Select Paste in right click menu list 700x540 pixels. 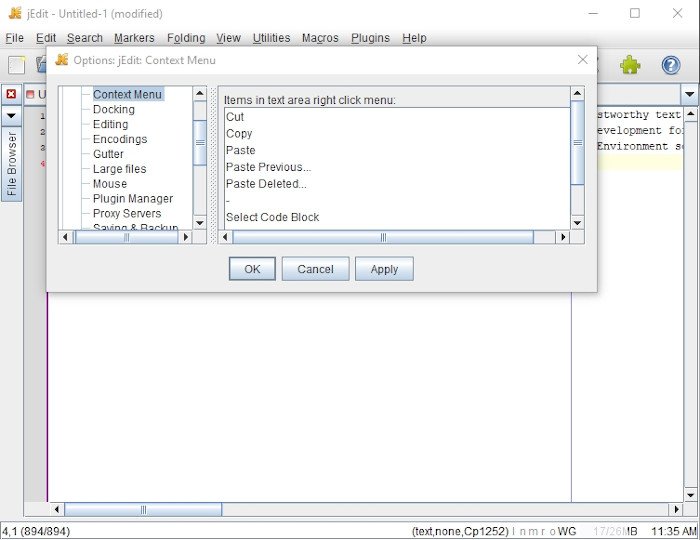coord(397,150)
